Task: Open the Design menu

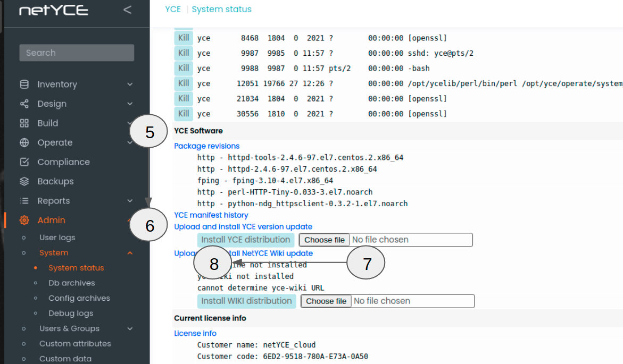Action: (52, 104)
